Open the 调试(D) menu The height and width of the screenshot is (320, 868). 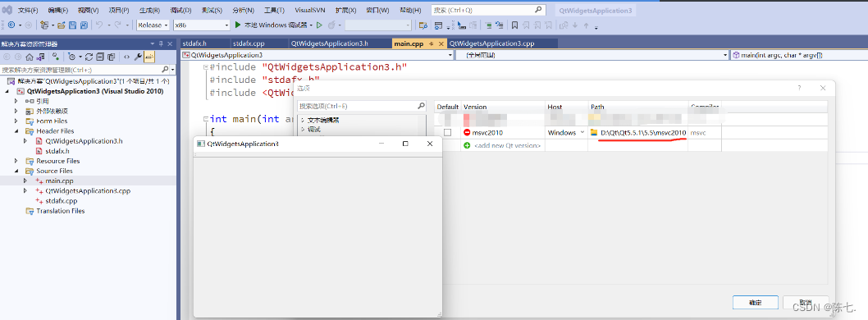point(181,10)
